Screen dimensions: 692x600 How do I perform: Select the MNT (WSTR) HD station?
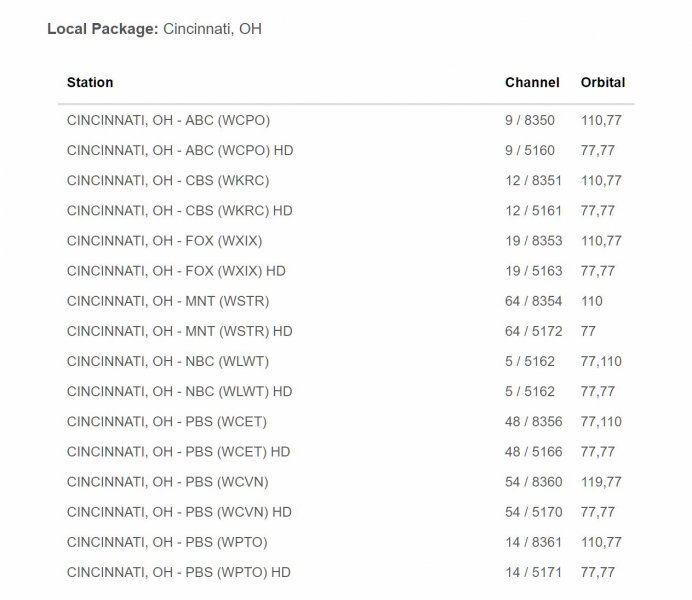pos(179,331)
